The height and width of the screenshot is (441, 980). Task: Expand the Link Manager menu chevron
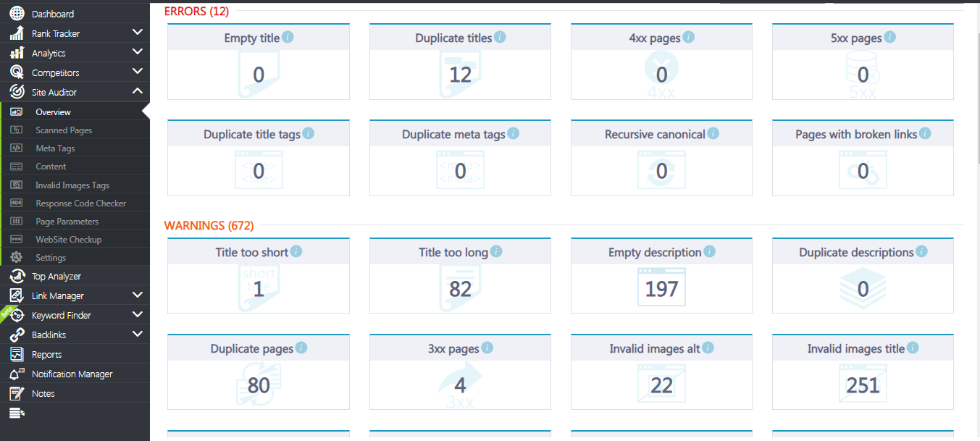point(138,295)
